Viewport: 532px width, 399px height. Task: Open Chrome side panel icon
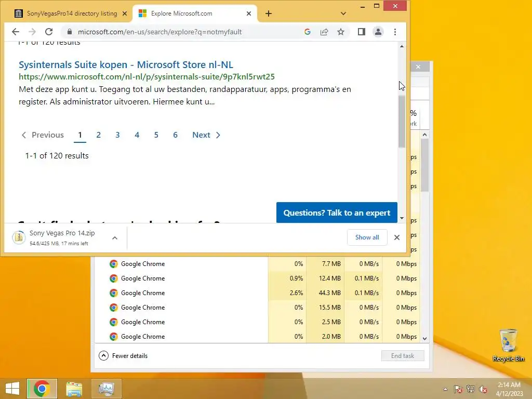pyautogui.click(x=362, y=32)
